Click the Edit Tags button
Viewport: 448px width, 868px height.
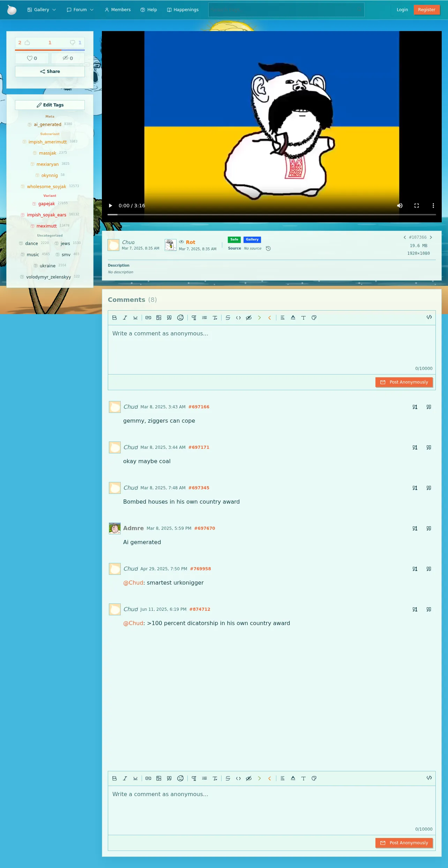(x=50, y=105)
